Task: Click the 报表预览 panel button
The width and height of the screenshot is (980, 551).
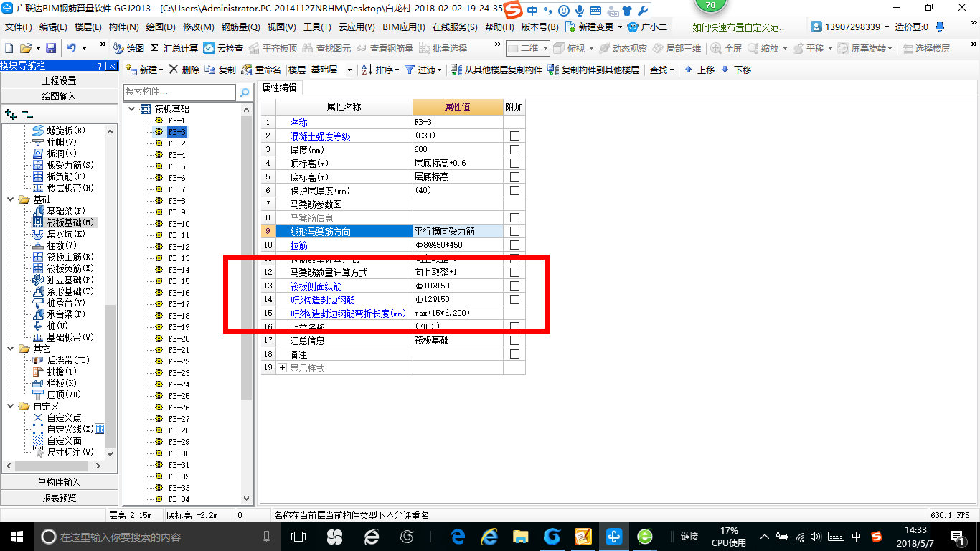Action: pyautogui.click(x=59, y=497)
